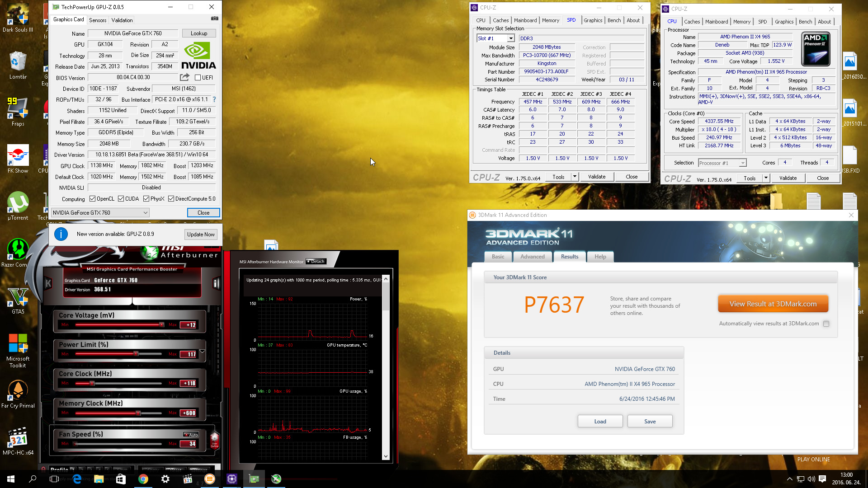Open the Dark Souls III desktop icon
Viewport: 868px width, 488px height.
18,19
